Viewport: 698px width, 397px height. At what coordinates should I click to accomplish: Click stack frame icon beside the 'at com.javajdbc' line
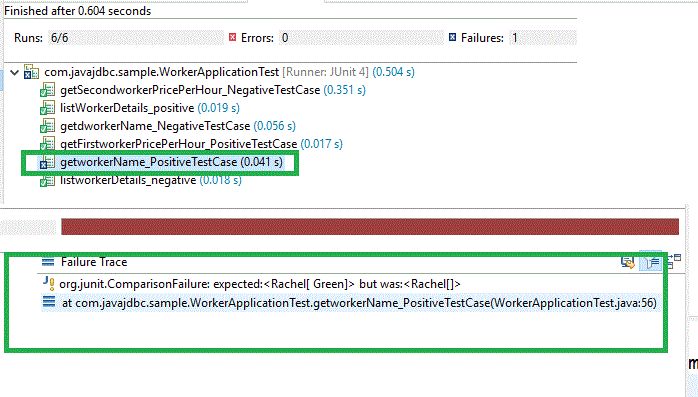point(49,302)
